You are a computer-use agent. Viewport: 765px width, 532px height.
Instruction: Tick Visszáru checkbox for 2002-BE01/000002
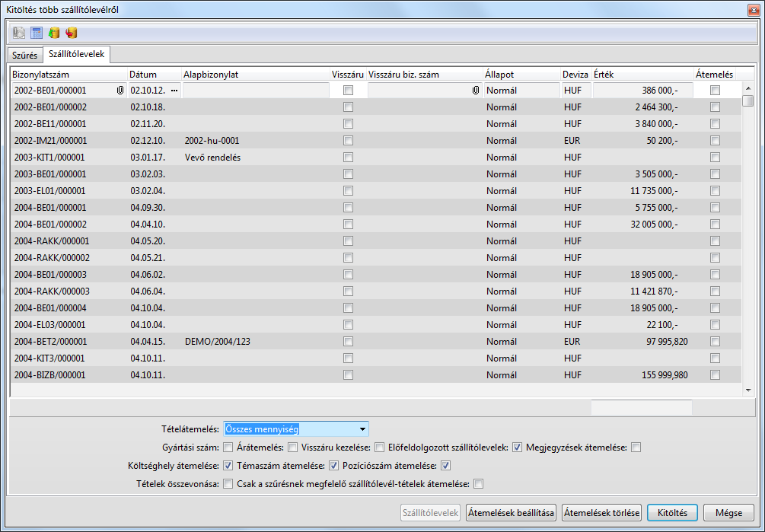tap(348, 107)
